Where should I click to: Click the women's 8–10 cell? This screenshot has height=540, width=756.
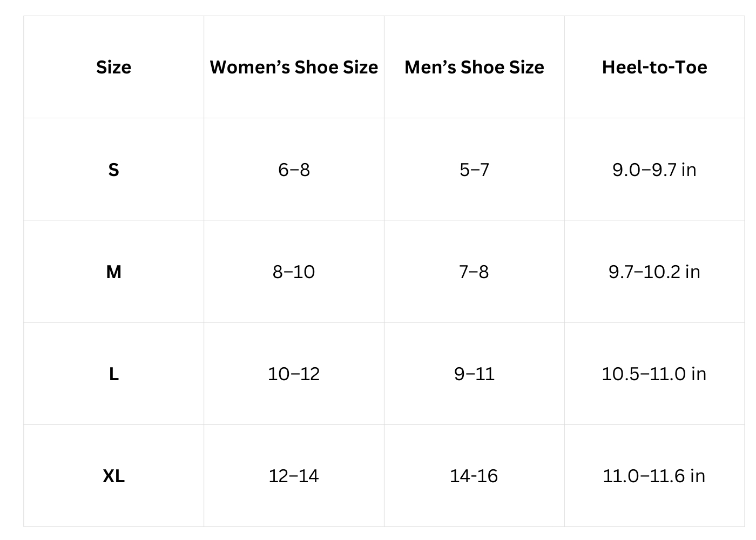294,272
